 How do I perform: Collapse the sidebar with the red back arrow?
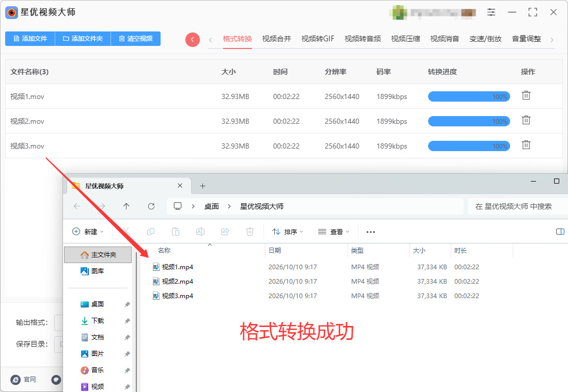[x=193, y=39]
